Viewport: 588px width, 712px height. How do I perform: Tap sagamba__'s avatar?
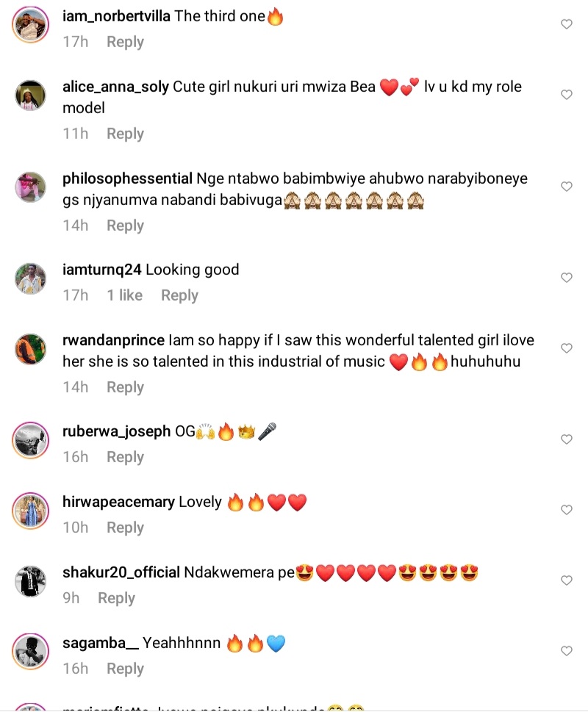pos(31,652)
